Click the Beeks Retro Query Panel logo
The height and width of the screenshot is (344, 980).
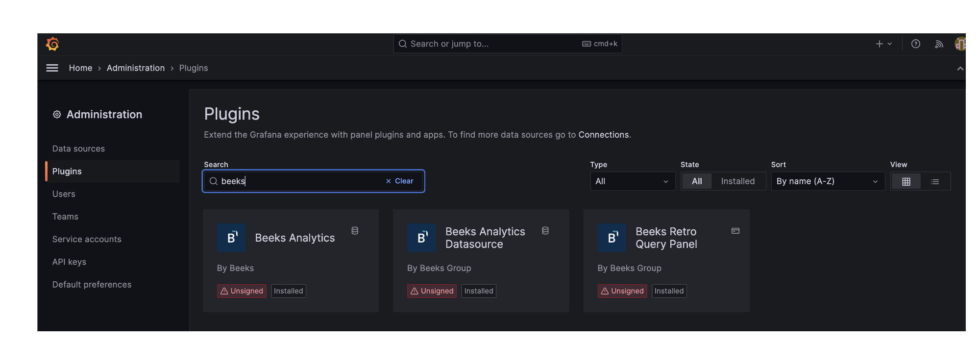pyautogui.click(x=612, y=238)
